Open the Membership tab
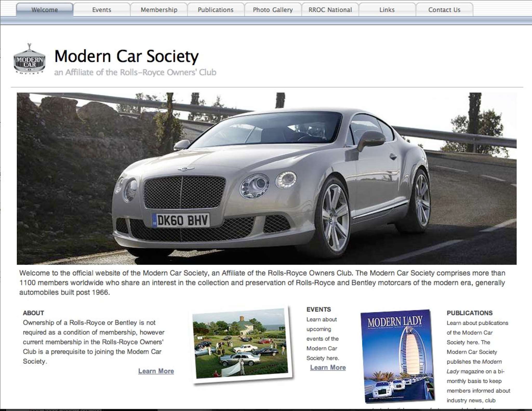Image resolution: width=532 pixels, height=411 pixels. [159, 10]
